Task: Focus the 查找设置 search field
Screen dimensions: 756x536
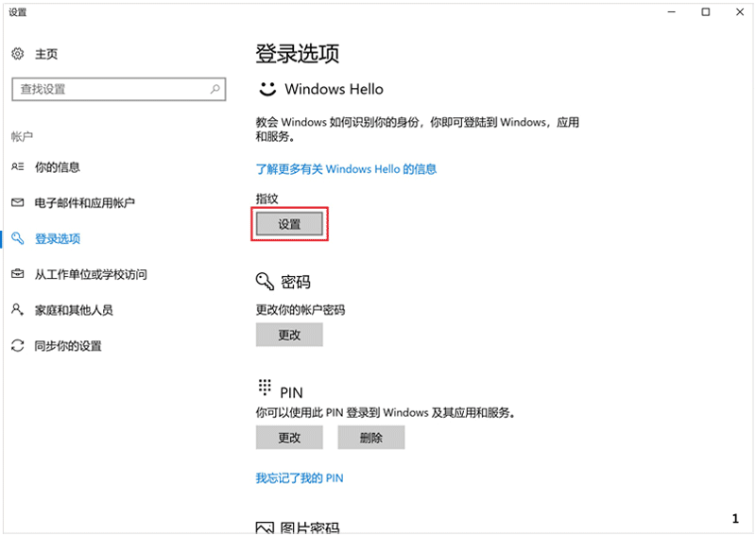Action: tap(109, 89)
